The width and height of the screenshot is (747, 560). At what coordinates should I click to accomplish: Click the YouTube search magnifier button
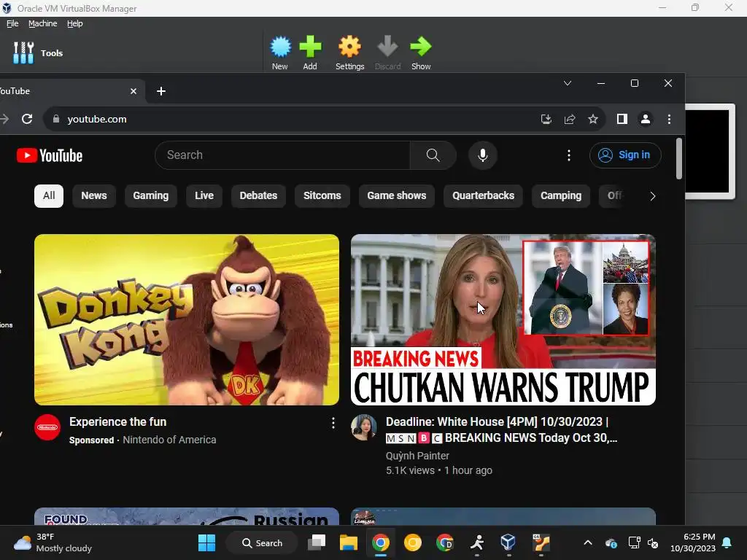click(x=433, y=155)
